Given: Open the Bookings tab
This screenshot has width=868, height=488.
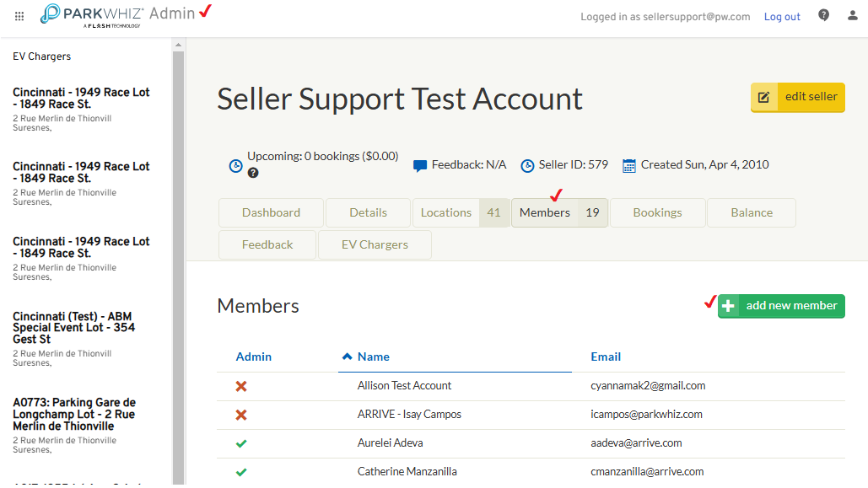Looking at the screenshot, I should 658,212.
